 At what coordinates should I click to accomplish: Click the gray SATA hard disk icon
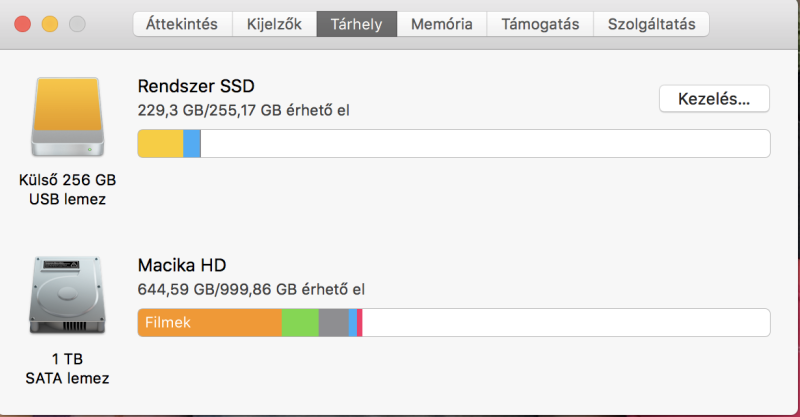(x=67, y=295)
